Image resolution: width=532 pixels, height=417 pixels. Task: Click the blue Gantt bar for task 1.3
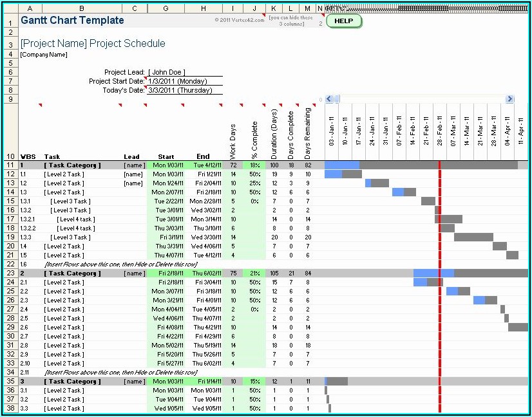click(x=397, y=192)
